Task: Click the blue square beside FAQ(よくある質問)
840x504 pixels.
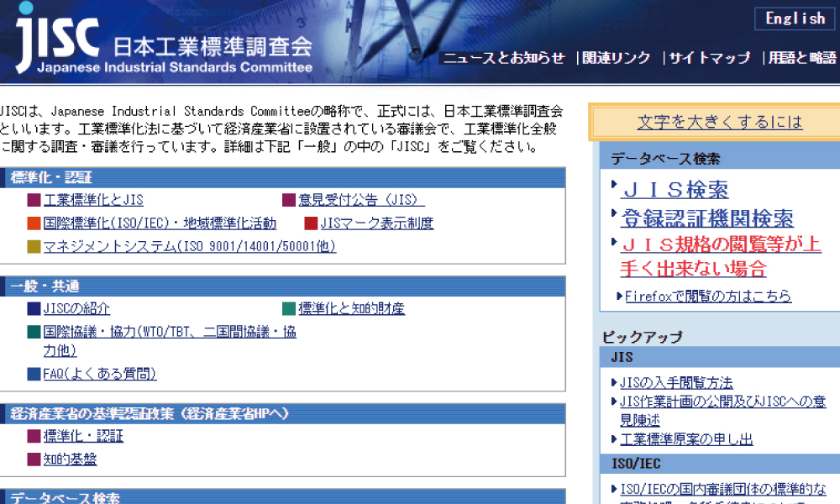Action: pos(34,373)
